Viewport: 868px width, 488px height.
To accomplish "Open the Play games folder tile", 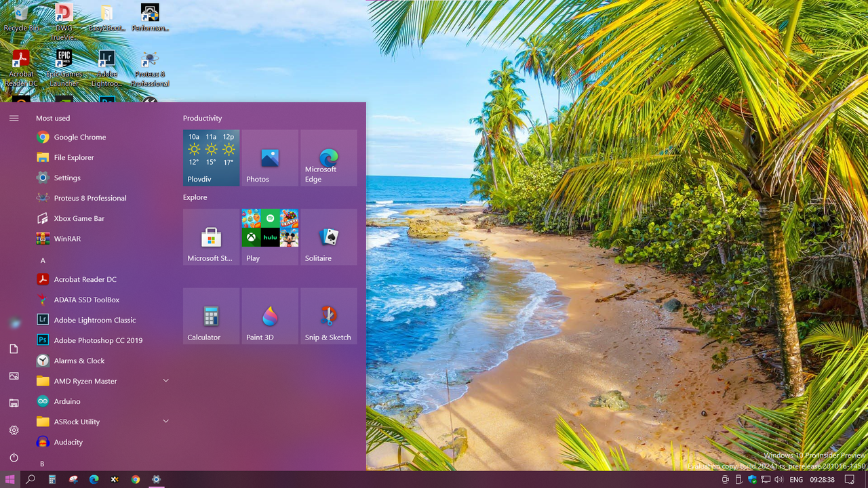I will tap(270, 237).
